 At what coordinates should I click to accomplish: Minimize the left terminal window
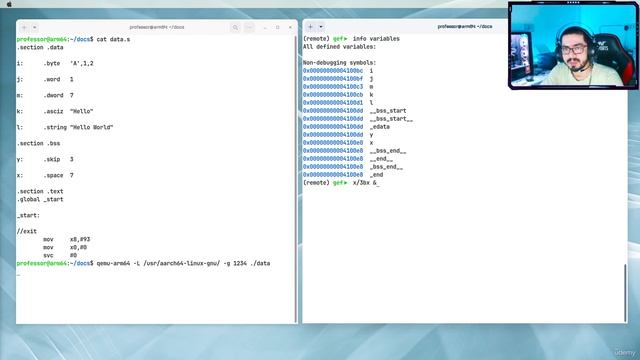click(265, 27)
